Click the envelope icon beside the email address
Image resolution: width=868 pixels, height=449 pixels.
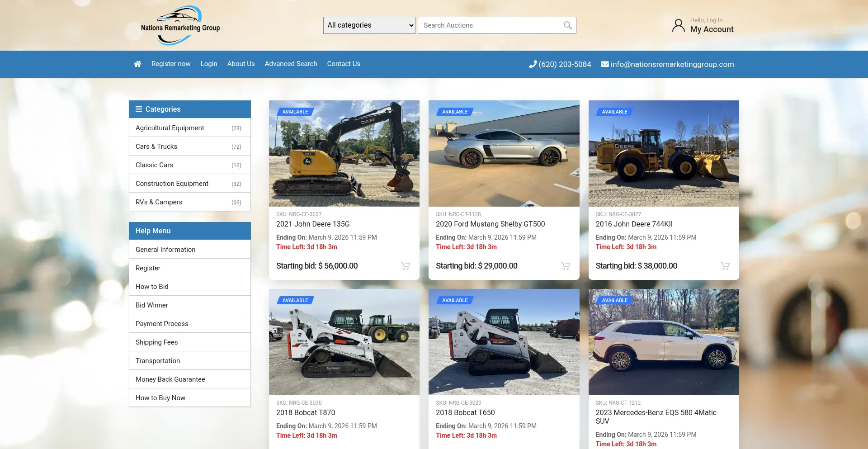605,64
